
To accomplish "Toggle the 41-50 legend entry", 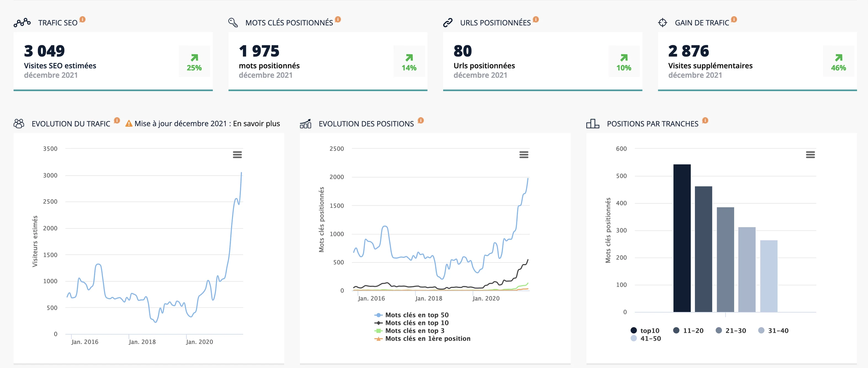I will (646, 338).
